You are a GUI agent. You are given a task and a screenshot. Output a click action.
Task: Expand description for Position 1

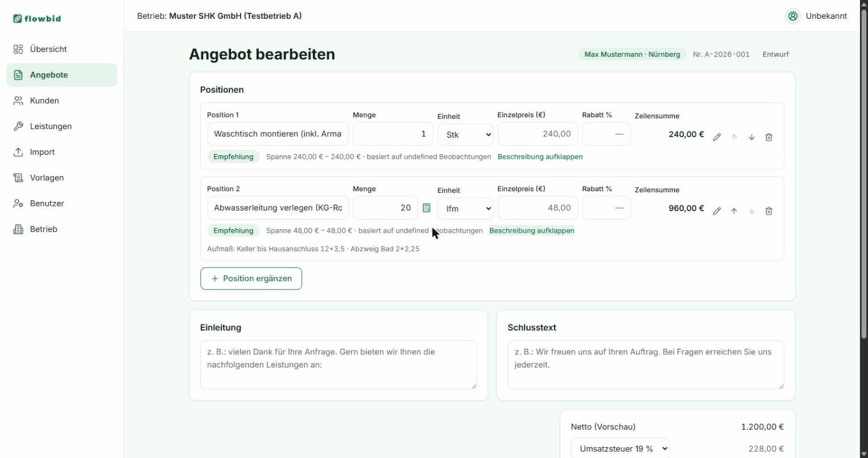[540, 156]
